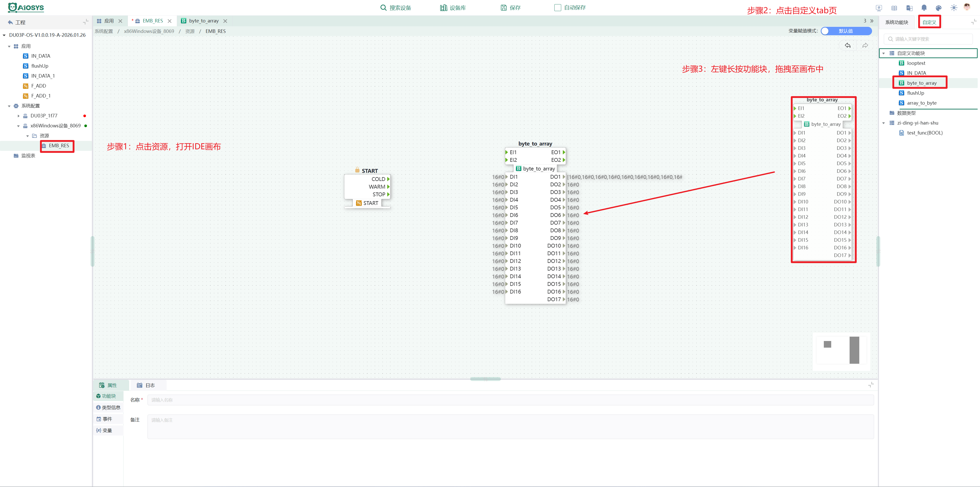Redo canvas action
Image resolution: width=980 pixels, height=487 pixels.
point(865,45)
